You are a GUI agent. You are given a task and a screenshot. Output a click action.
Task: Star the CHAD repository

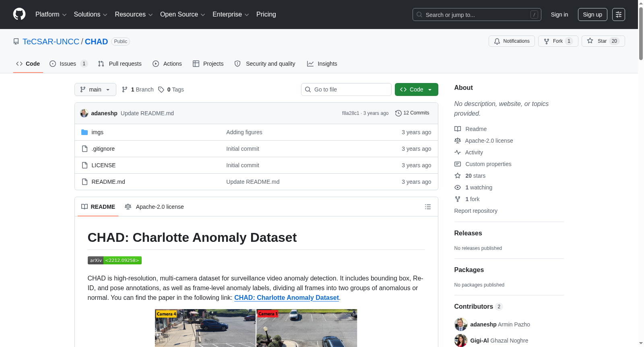click(603, 41)
